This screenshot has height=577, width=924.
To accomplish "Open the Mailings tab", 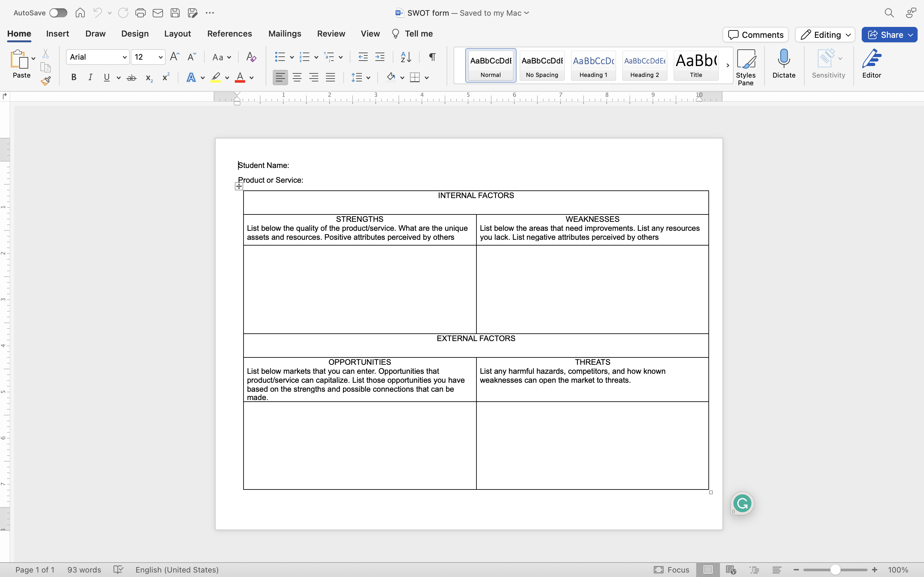I will (x=285, y=34).
